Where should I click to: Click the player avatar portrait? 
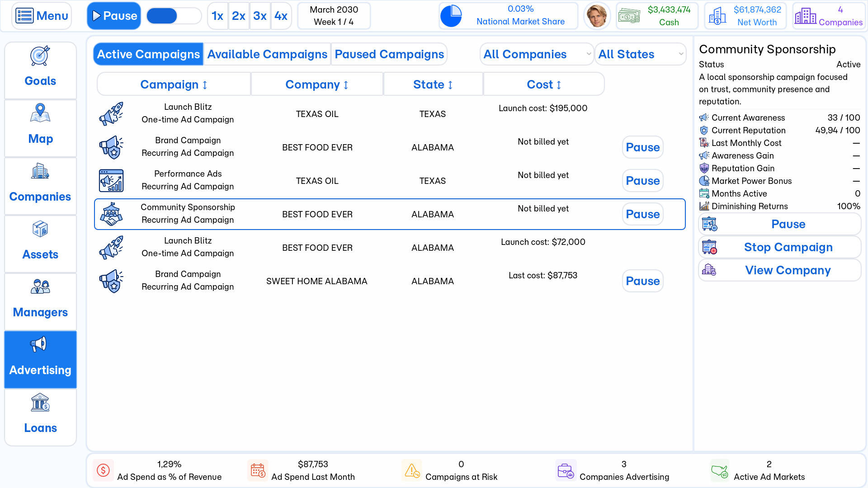pyautogui.click(x=597, y=16)
